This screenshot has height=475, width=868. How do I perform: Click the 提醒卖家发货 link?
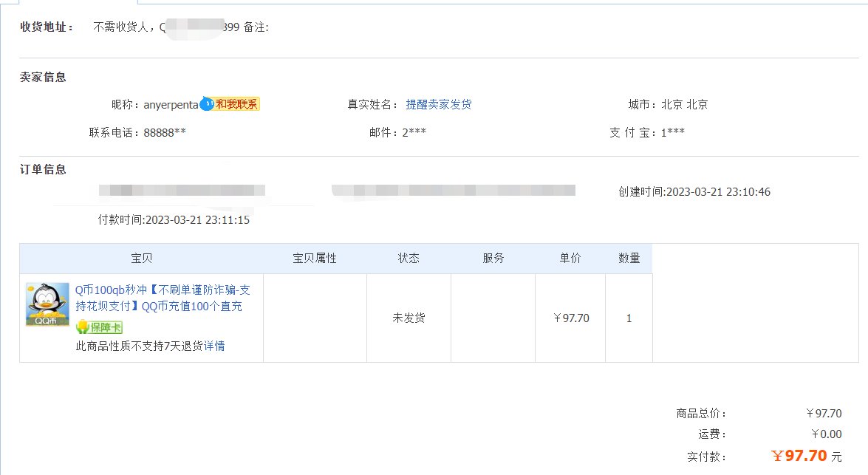438,104
